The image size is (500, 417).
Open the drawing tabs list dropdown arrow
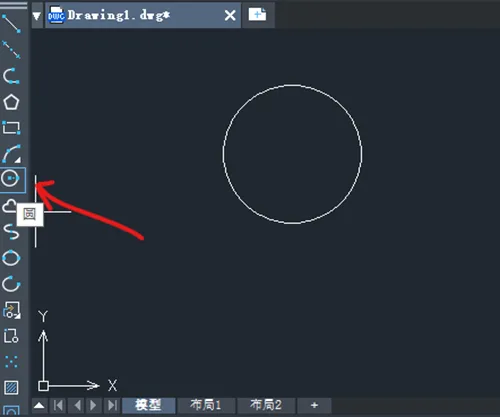37,15
